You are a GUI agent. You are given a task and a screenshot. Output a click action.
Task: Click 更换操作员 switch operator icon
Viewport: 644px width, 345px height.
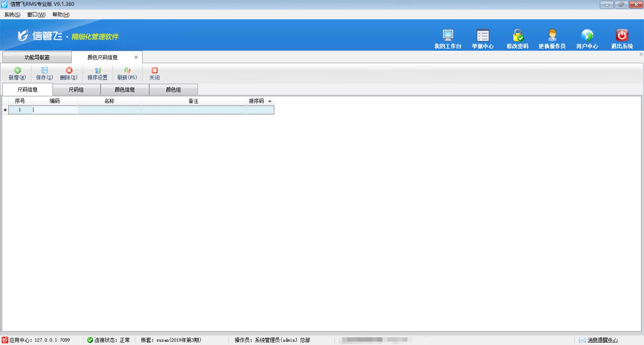pyautogui.click(x=552, y=36)
